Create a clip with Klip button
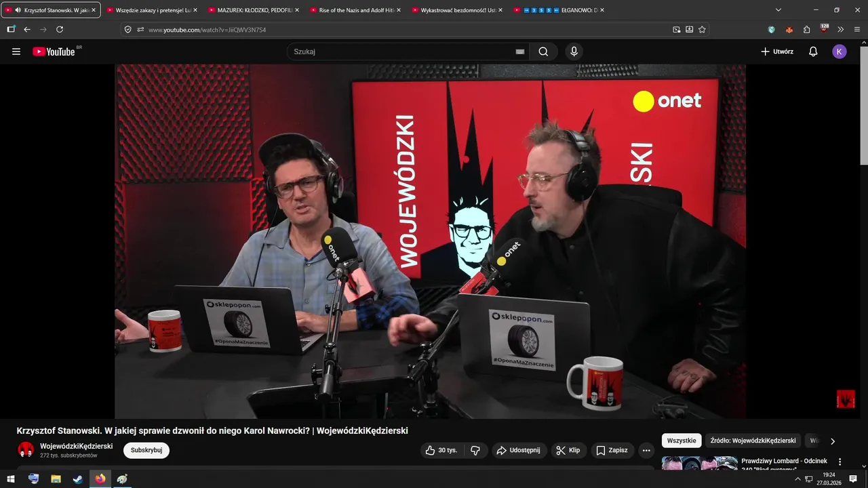The image size is (868, 488). [568, 450]
